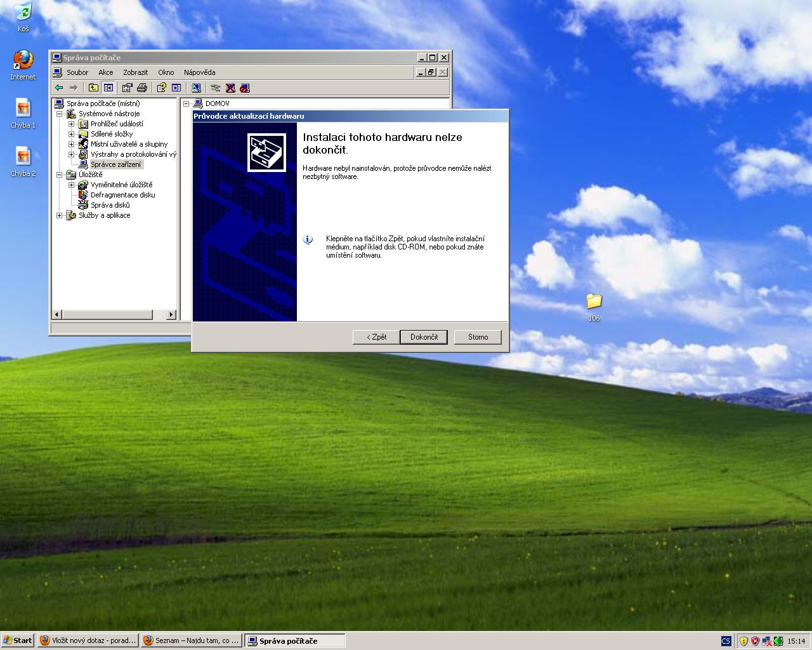812x650 pixels.
Task: Click the Dokončit button in the wizard
Action: tap(424, 337)
